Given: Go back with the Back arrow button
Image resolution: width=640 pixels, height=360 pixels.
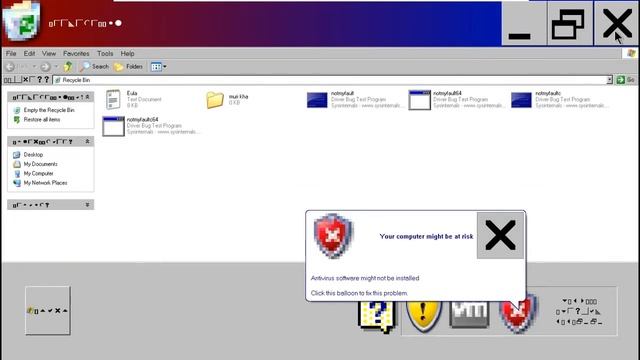Looking at the screenshot, I should [10, 67].
